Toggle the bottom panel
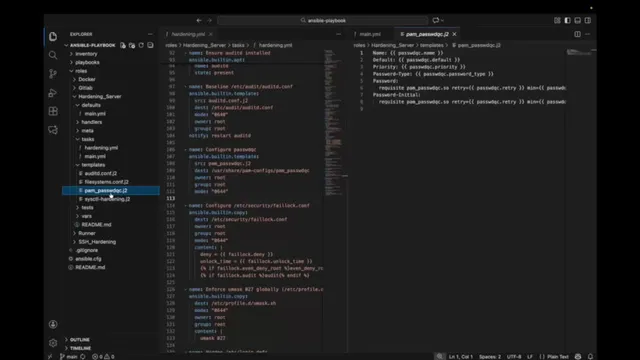640x360 pixels. coord(578,20)
